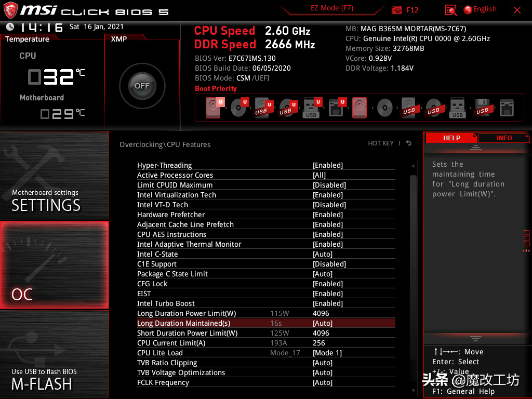
Task: Select the eleventh boot icon, legacy USB key
Action: [x=457, y=108]
